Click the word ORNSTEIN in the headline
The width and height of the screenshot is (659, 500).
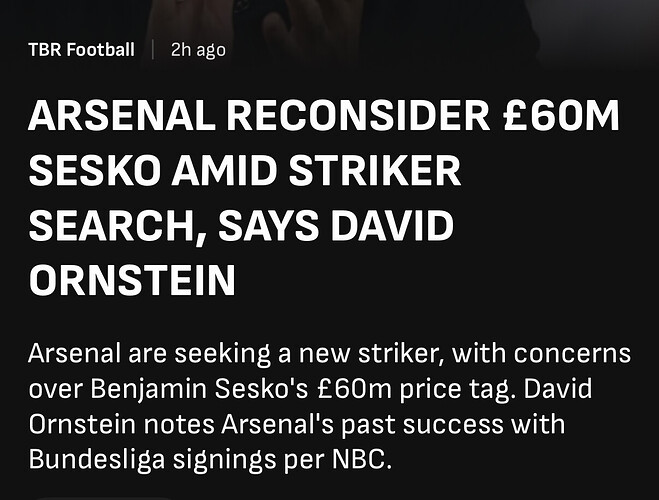coord(132,280)
